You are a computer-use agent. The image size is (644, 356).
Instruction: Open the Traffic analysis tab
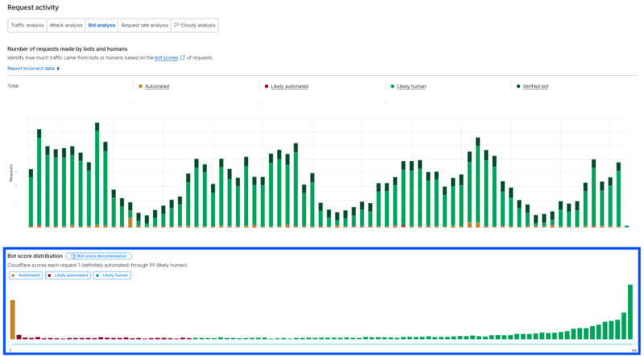(27, 25)
